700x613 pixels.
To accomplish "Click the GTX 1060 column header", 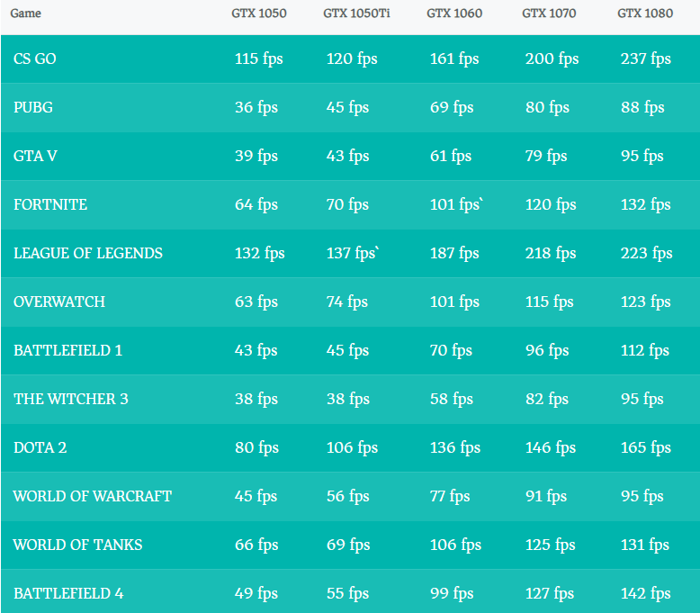I will tap(454, 14).
